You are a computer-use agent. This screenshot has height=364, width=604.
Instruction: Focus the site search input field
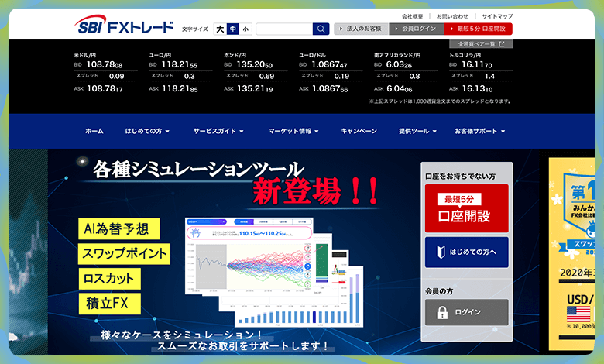click(284, 29)
